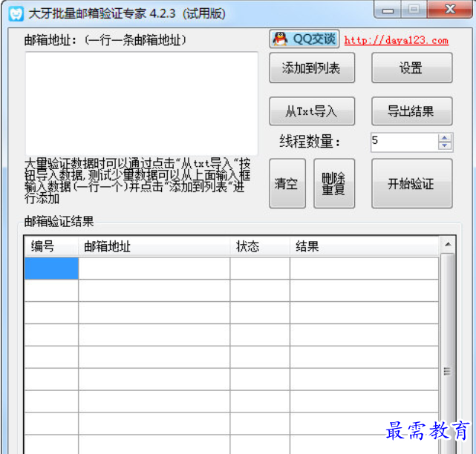The width and height of the screenshot is (476, 454).
Task: Open the QQ交谈 chat button
Action: pyautogui.click(x=304, y=39)
